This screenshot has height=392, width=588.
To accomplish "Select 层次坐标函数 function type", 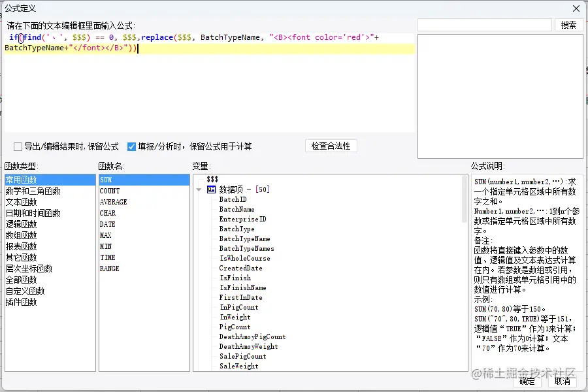I will click(x=50, y=269).
